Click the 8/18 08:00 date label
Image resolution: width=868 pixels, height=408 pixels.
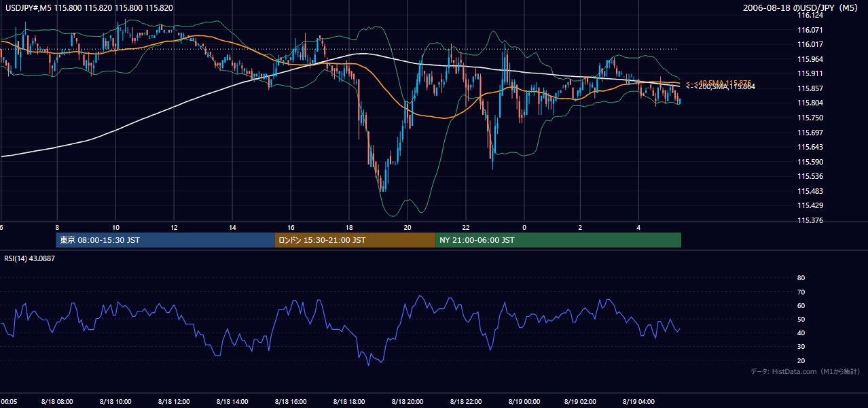point(57,402)
